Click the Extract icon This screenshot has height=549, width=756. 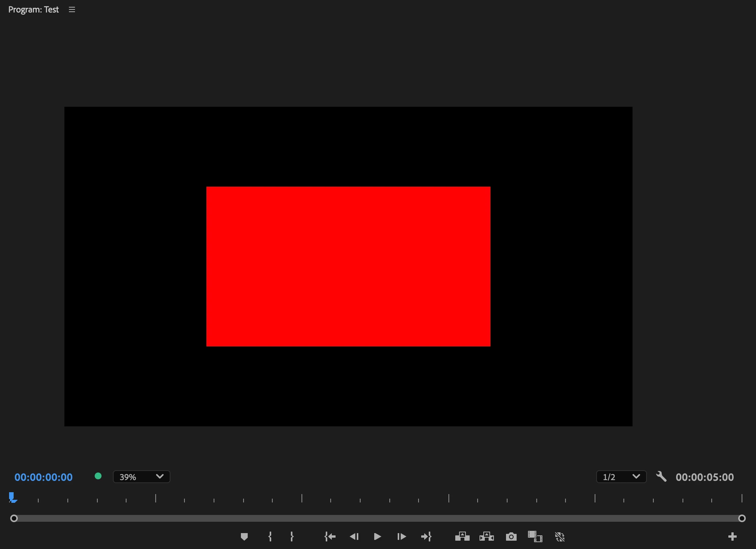pyautogui.click(x=487, y=537)
